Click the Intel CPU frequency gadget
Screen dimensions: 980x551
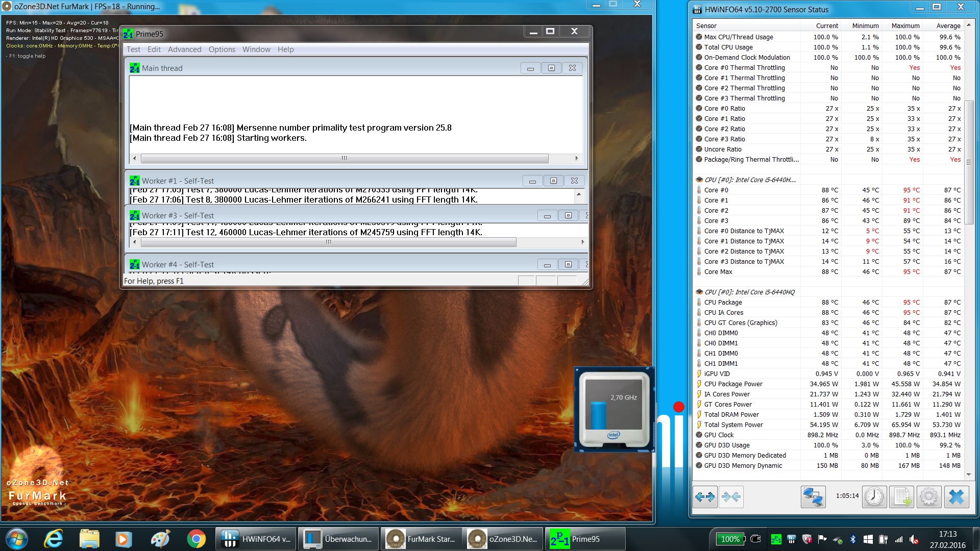[x=614, y=409]
